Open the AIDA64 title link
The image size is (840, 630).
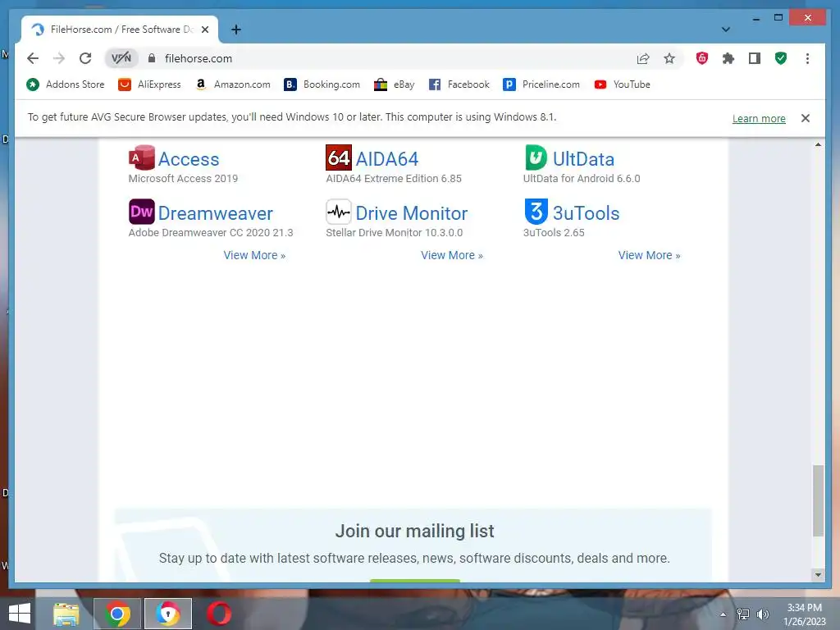(387, 159)
